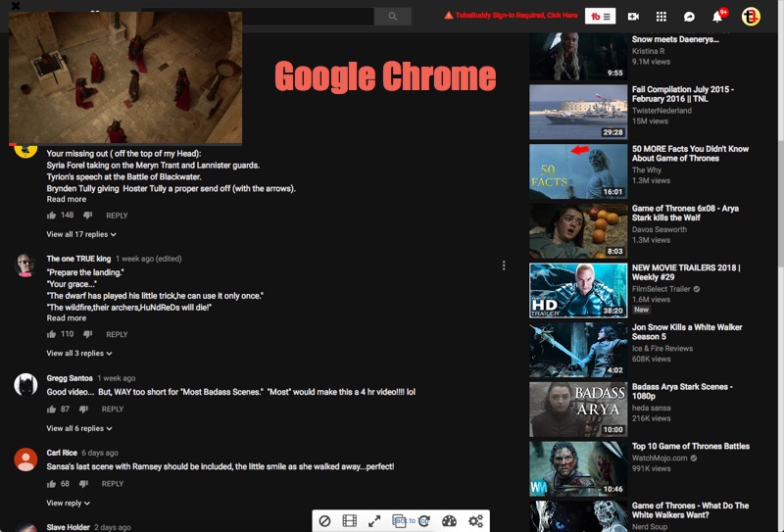784x532 pixels.
Task: Like The one TRUE king's comment
Action: [x=51, y=334]
